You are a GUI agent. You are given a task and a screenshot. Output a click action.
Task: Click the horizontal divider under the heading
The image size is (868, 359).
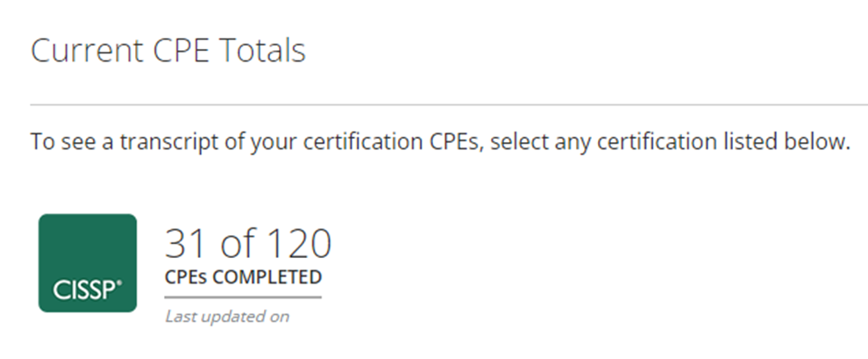point(449,104)
